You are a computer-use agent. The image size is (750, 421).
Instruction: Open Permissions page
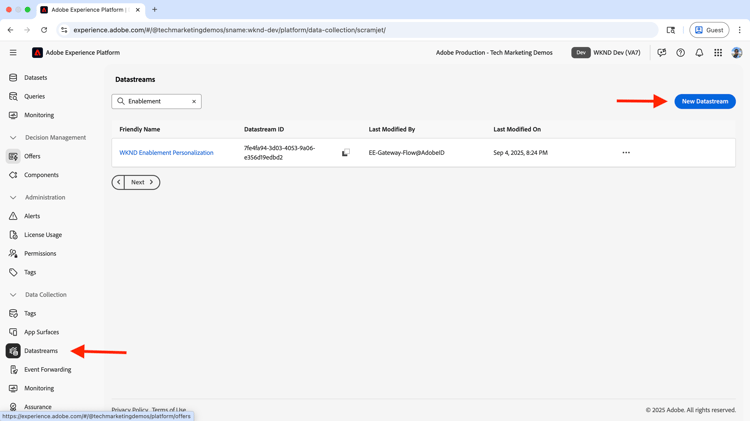[40, 253]
